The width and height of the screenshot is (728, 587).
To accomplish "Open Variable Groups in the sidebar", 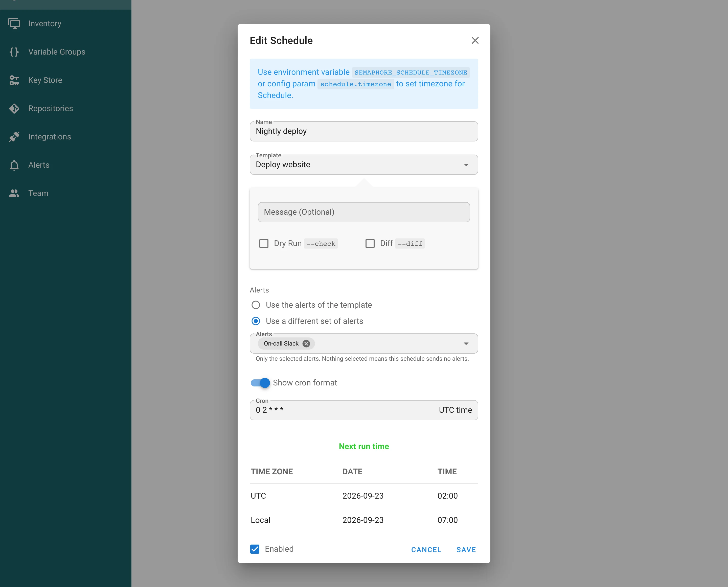I will (66, 52).
